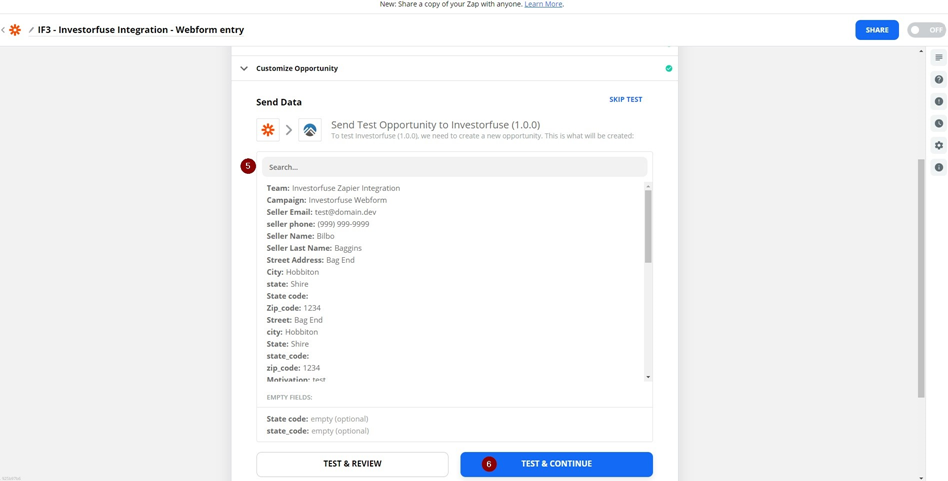Image resolution: width=948 pixels, height=481 pixels.
Task: Click the TEST & REVIEW button
Action: tap(352, 464)
